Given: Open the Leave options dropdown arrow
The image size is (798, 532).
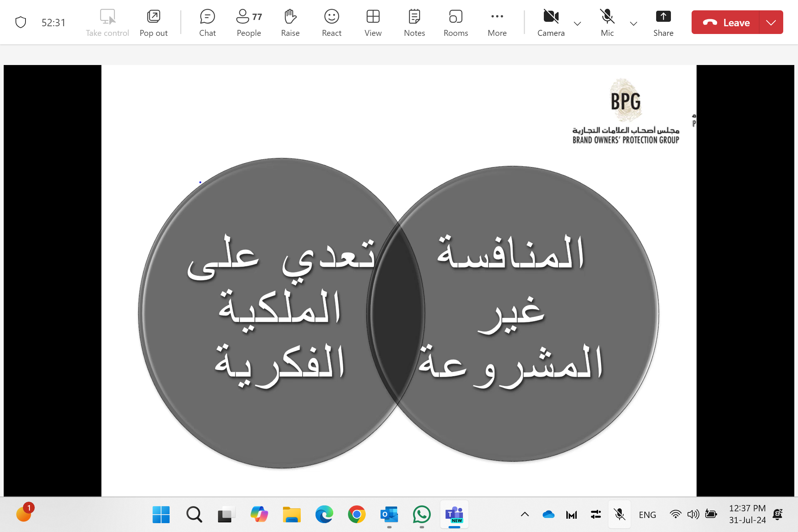Looking at the screenshot, I should tap(771, 23).
